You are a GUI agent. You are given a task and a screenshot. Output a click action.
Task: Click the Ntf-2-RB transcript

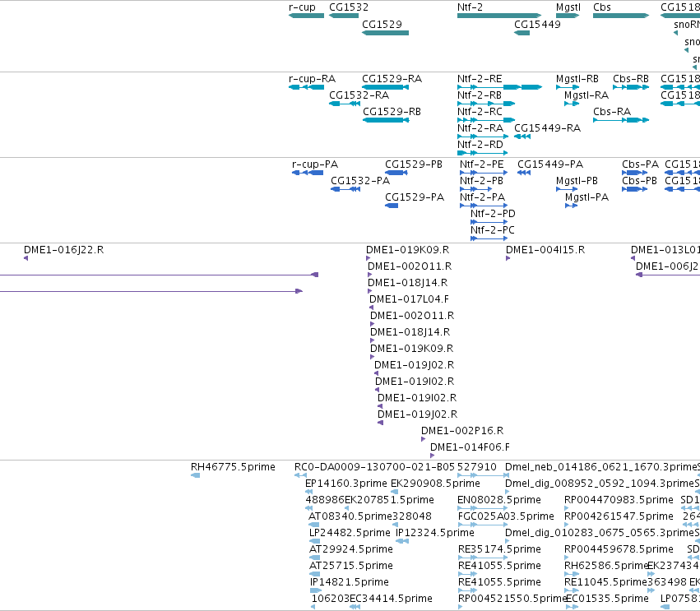486,104
